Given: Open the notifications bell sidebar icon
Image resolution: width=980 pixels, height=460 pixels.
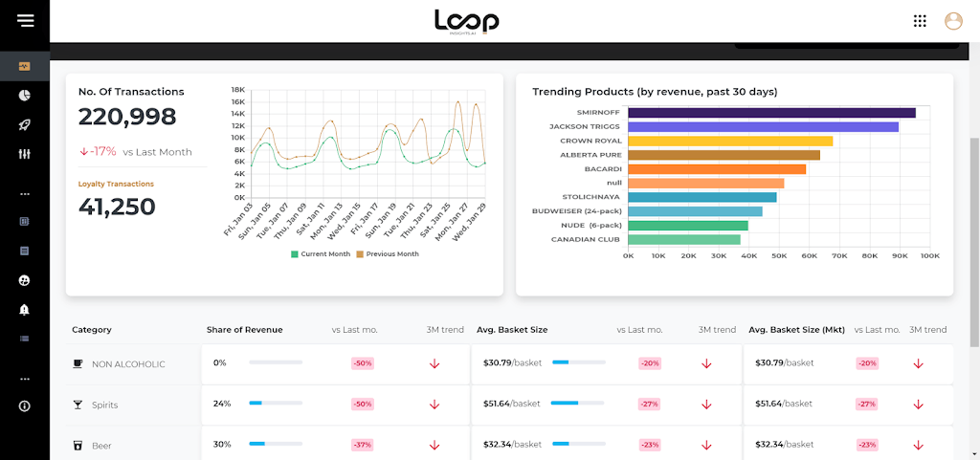Looking at the screenshot, I should pos(24,310).
